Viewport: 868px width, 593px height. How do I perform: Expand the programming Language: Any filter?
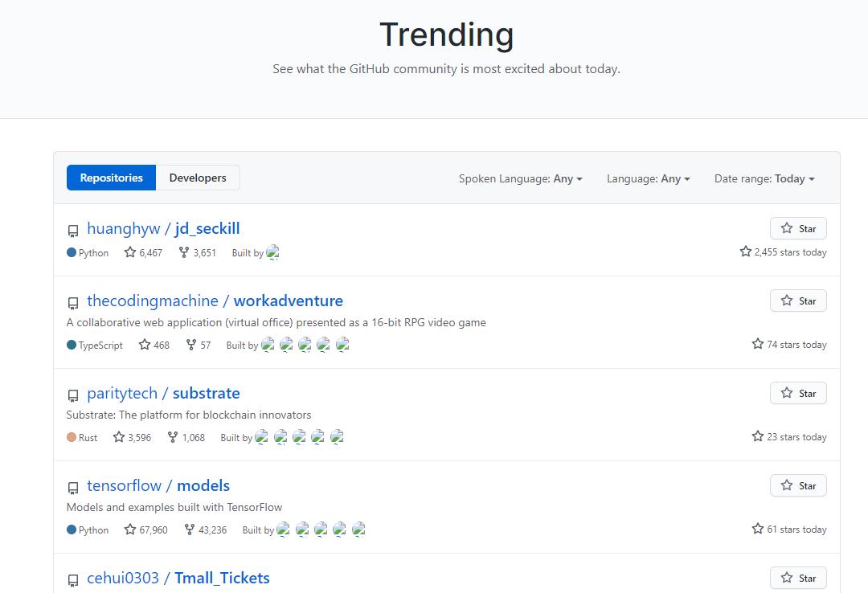pyautogui.click(x=649, y=179)
